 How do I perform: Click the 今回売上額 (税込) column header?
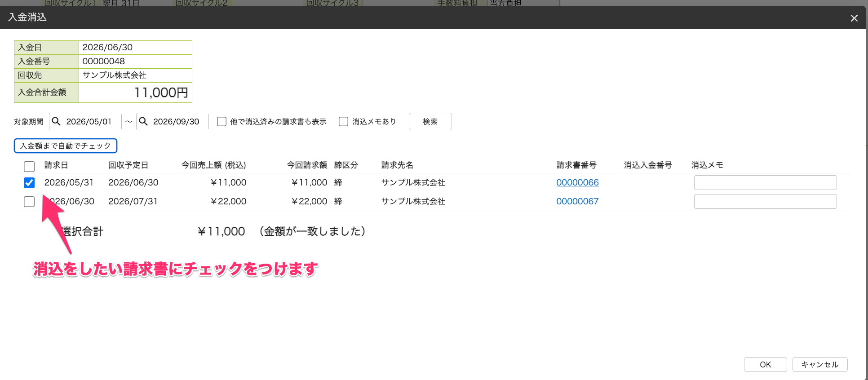click(x=213, y=165)
